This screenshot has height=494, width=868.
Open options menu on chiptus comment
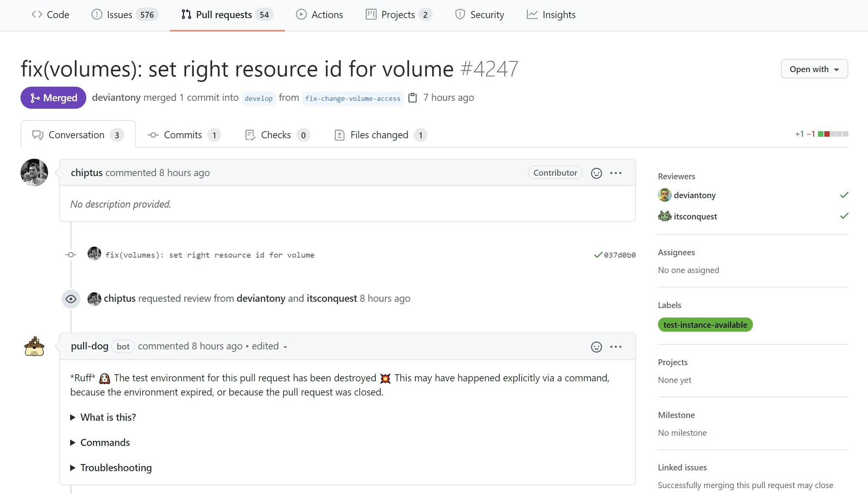[615, 173]
